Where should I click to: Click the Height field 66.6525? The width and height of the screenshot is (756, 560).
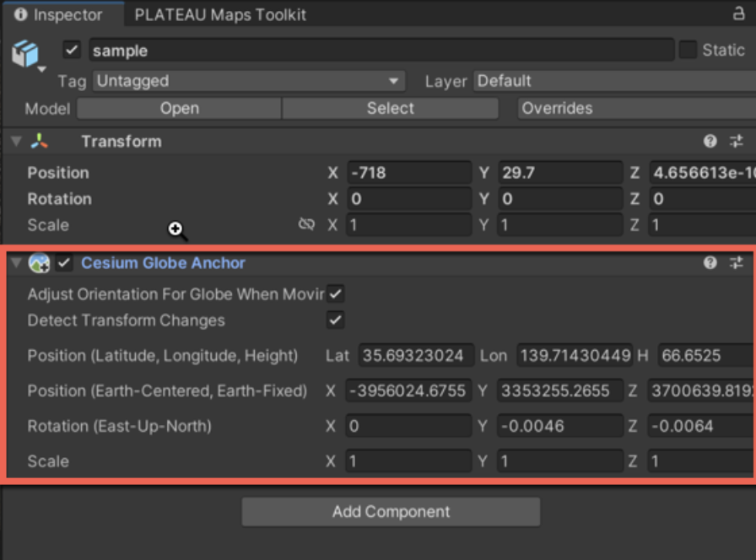pyautogui.click(x=705, y=356)
